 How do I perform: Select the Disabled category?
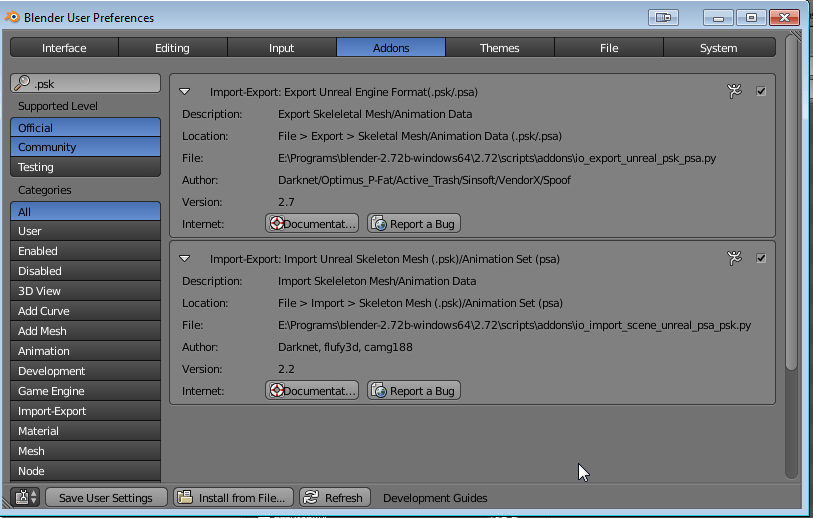[86, 271]
